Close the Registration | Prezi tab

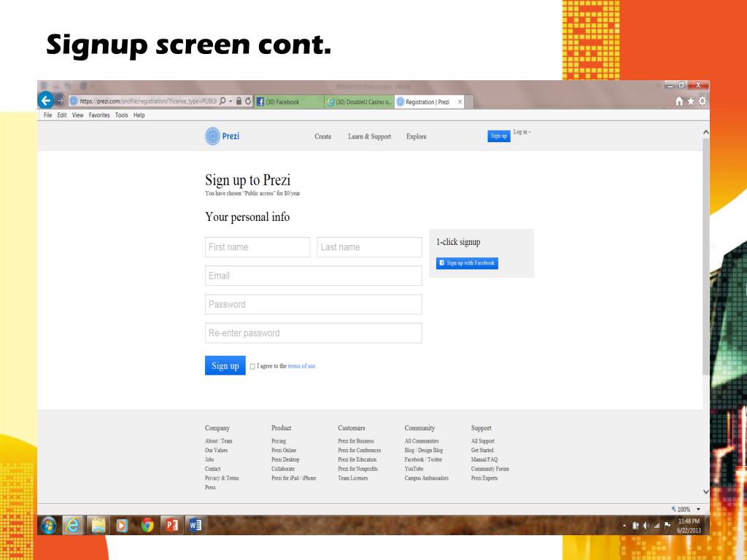460,102
